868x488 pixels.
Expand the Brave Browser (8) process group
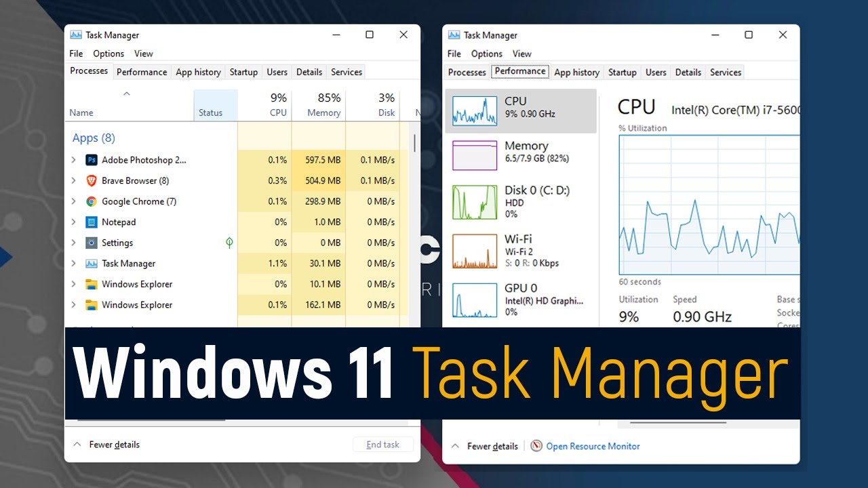(x=73, y=180)
